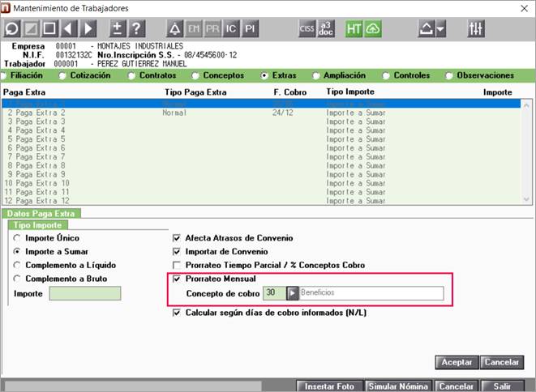Click the Simular Nómina button
This screenshot has height=392, width=536.
tap(399, 386)
